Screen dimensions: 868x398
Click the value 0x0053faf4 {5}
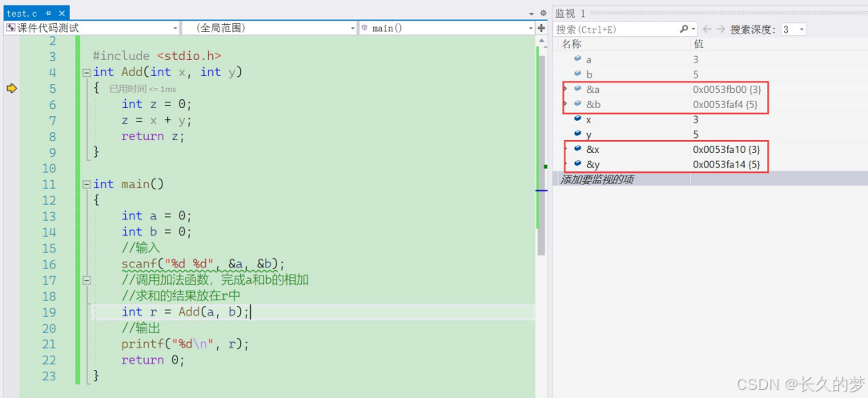[x=727, y=103]
